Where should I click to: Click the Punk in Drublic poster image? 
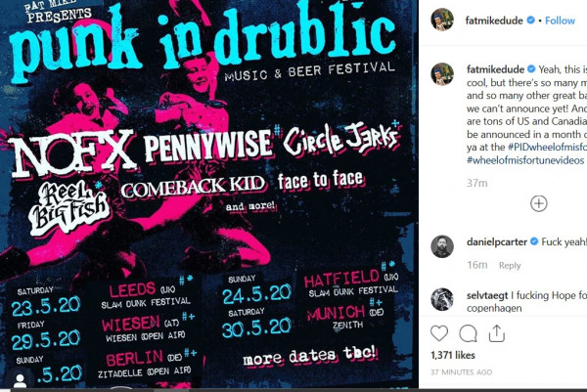click(x=209, y=195)
